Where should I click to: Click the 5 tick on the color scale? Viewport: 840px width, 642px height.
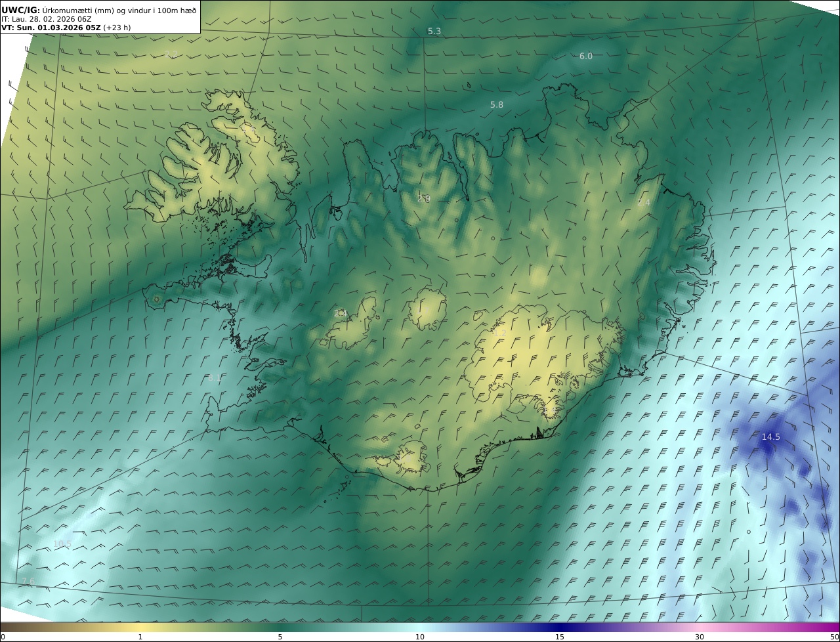[280, 637]
